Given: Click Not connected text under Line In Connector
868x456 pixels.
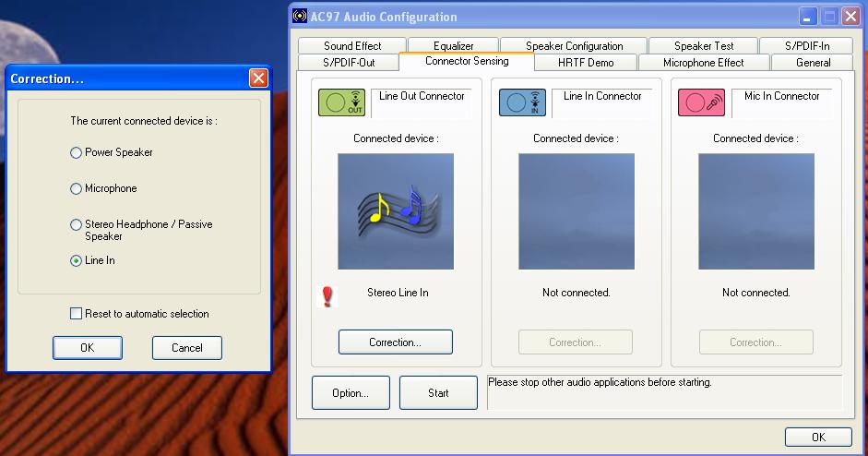Looking at the screenshot, I should 577,293.
